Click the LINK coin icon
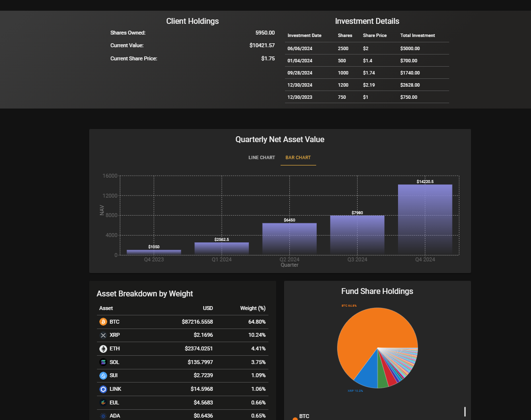531x420 pixels. 103,389
